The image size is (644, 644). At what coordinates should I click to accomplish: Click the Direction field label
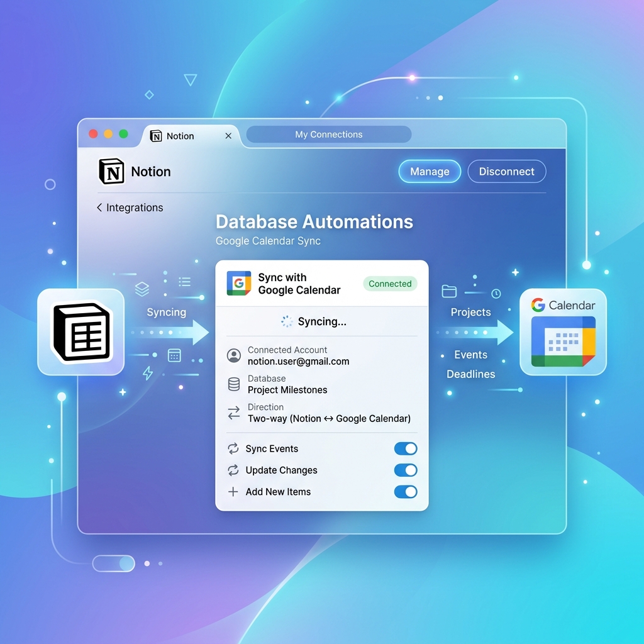265,407
